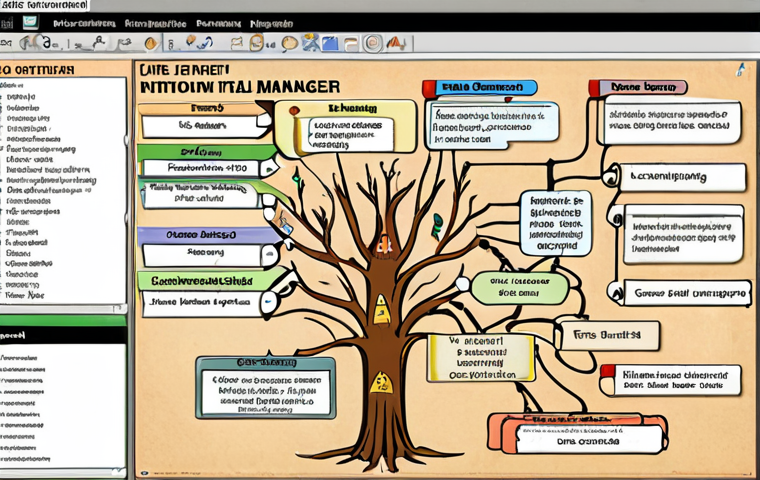Expand the round handle of the bottom right-column box

[x=616, y=292]
